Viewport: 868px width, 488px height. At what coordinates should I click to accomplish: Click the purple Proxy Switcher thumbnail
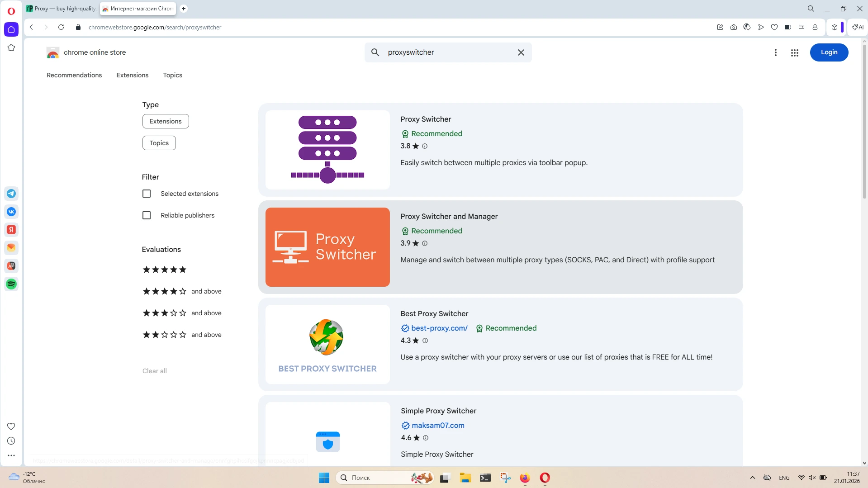tap(327, 150)
